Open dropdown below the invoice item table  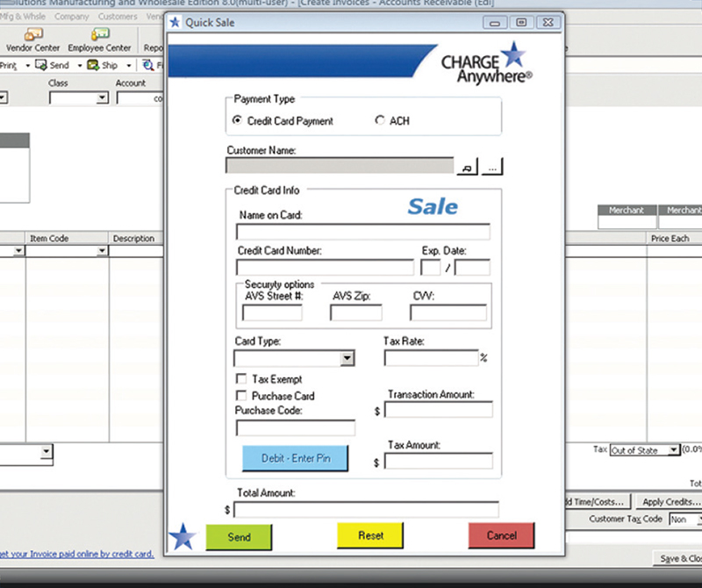click(47, 451)
